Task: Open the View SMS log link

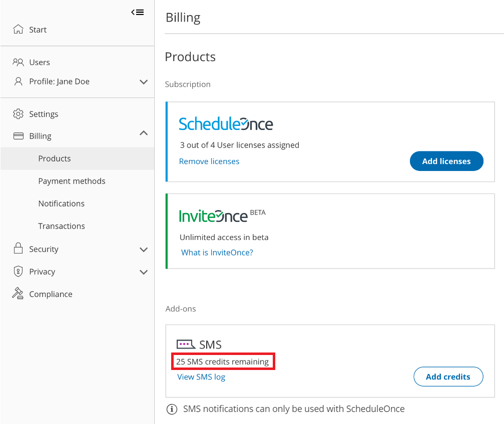Action: pyautogui.click(x=201, y=376)
